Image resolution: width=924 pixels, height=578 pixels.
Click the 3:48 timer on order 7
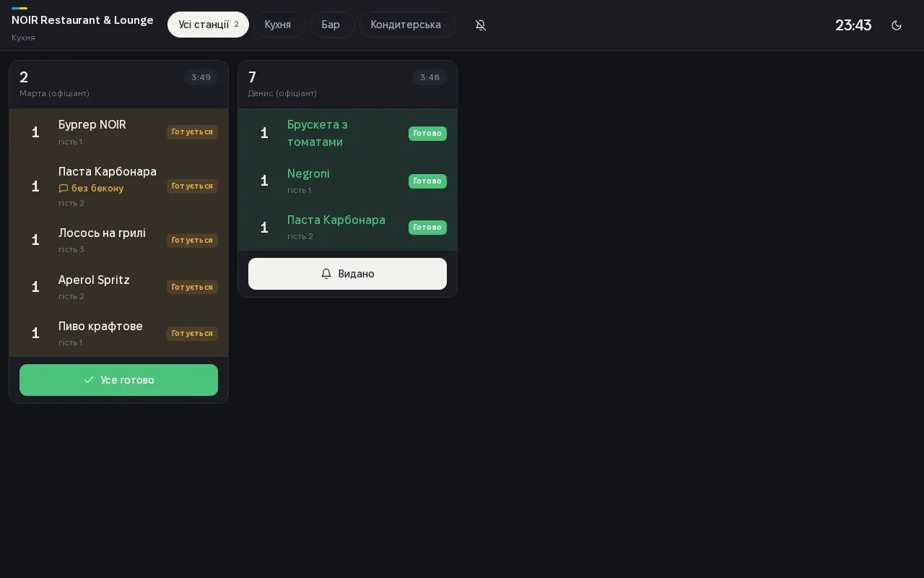(430, 77)
